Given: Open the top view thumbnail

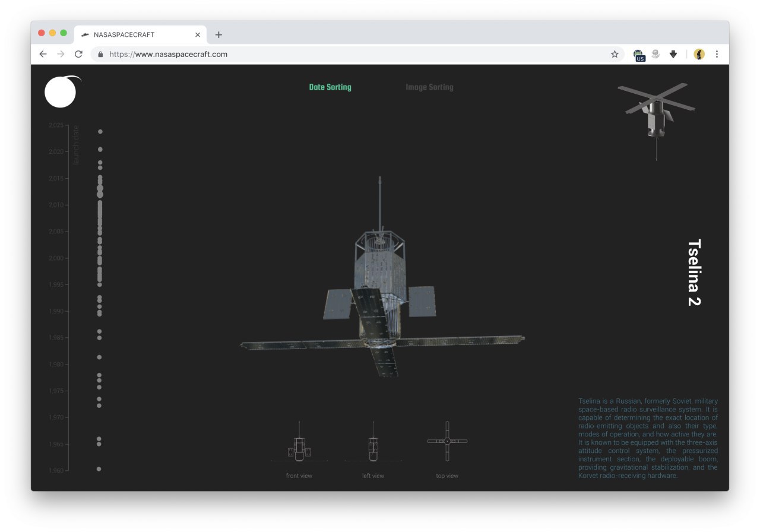Looking at the screenshot, I should [x=447, y=441].
